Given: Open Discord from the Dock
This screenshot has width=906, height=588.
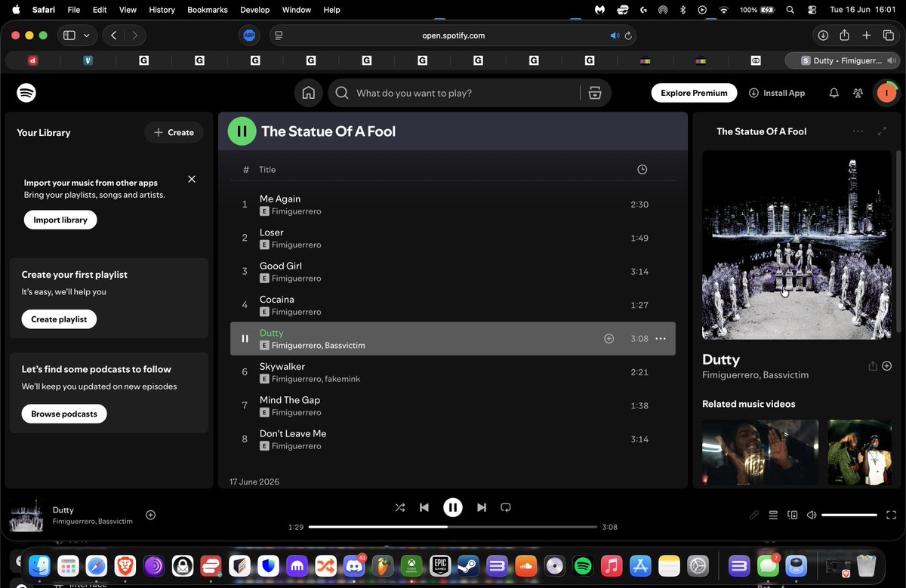Looking at the screenshot, I should (354, 565).
